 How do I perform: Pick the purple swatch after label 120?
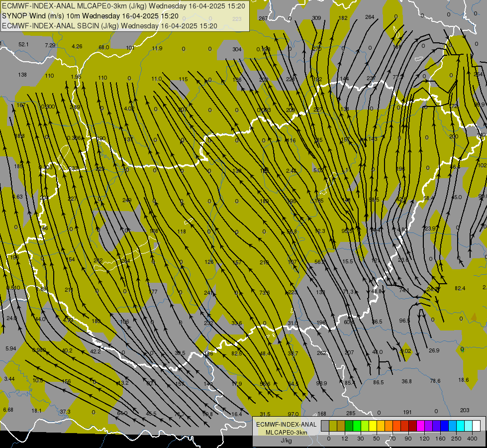(429, 426)
